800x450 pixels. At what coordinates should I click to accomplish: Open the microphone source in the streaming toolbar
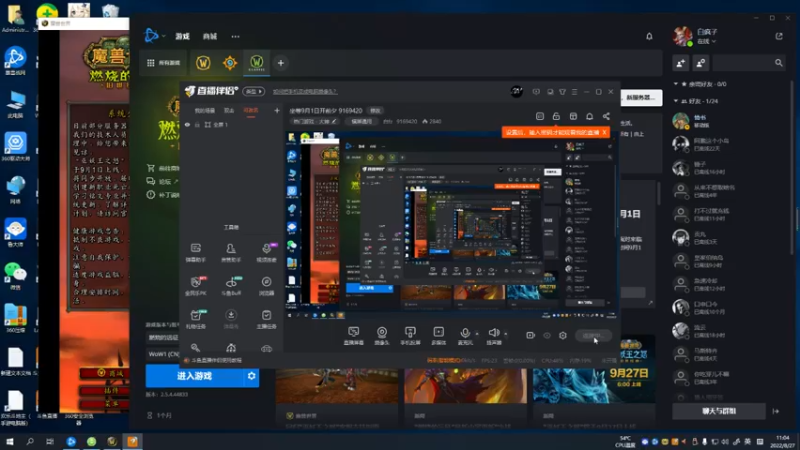click(465, 336)
